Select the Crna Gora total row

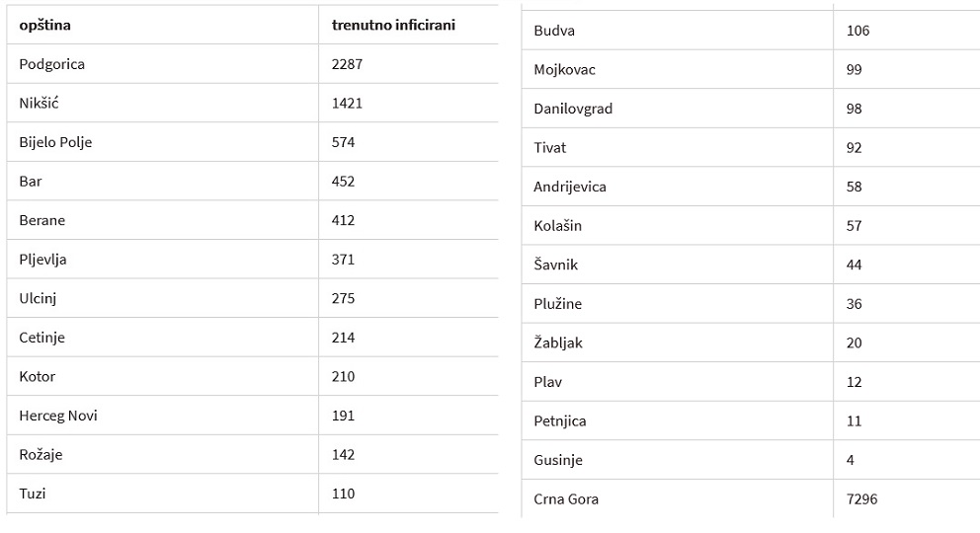point(751,499)
